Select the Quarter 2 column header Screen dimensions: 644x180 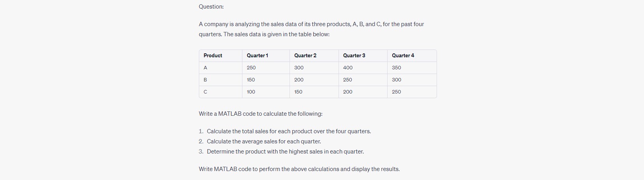pos(305,56)
